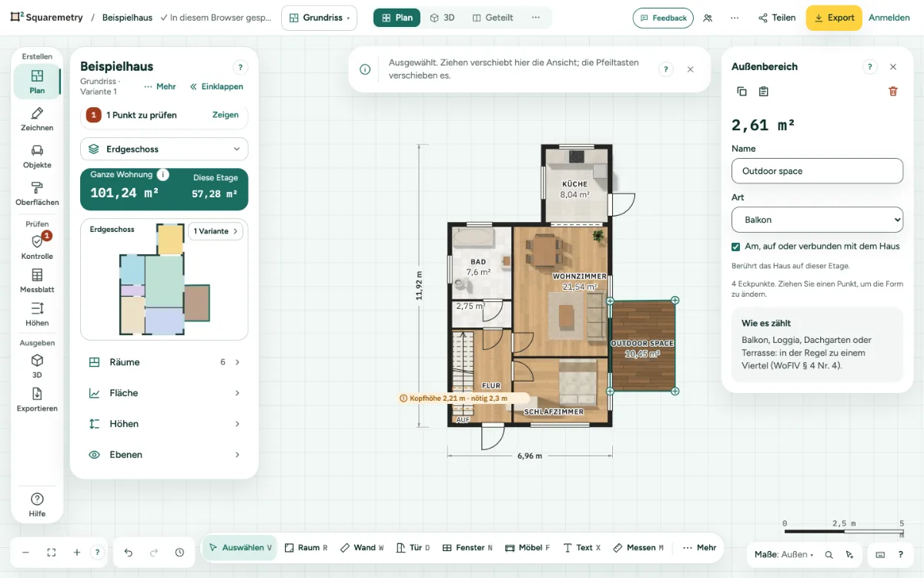924x578 pixels.
Task: Click the Anmelden link
Action: click(x=889, y=18)
